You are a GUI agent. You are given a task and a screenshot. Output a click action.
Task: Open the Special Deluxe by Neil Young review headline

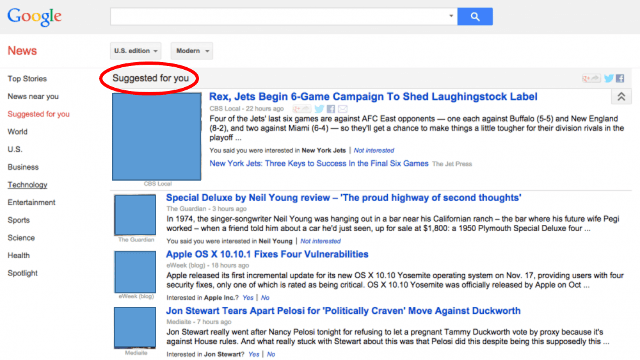pos(344,198)
